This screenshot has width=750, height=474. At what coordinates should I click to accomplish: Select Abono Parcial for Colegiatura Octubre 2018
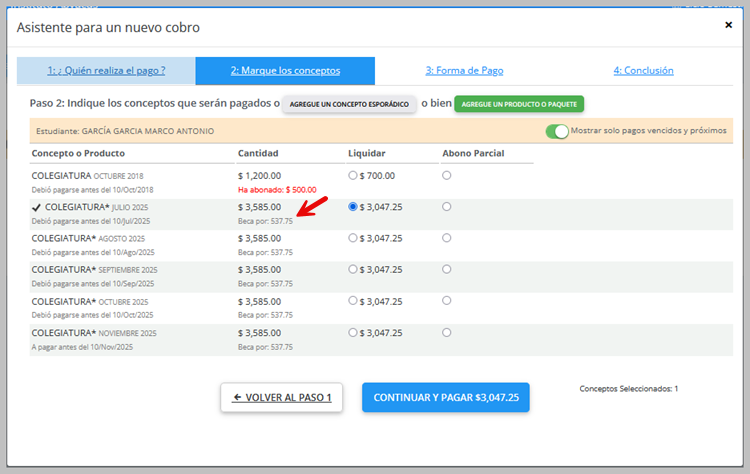click(446, 176)
